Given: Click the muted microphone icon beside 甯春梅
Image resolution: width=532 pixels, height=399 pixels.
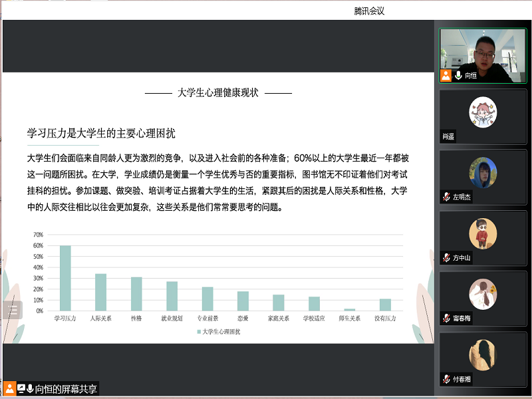Looking at the screenshot, I should coord(446,319).
